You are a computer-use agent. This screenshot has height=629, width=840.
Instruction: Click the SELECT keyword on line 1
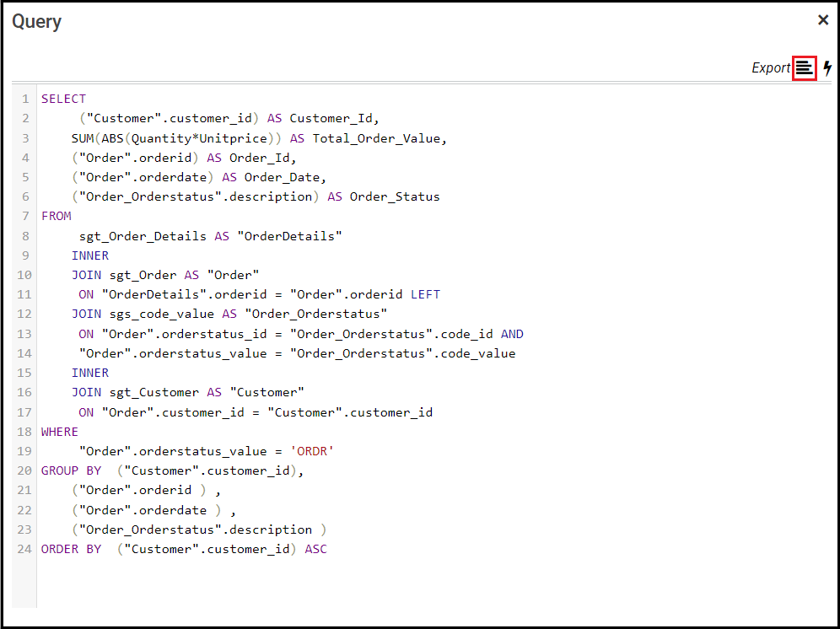pyautogui.click(x=63, y=99)
